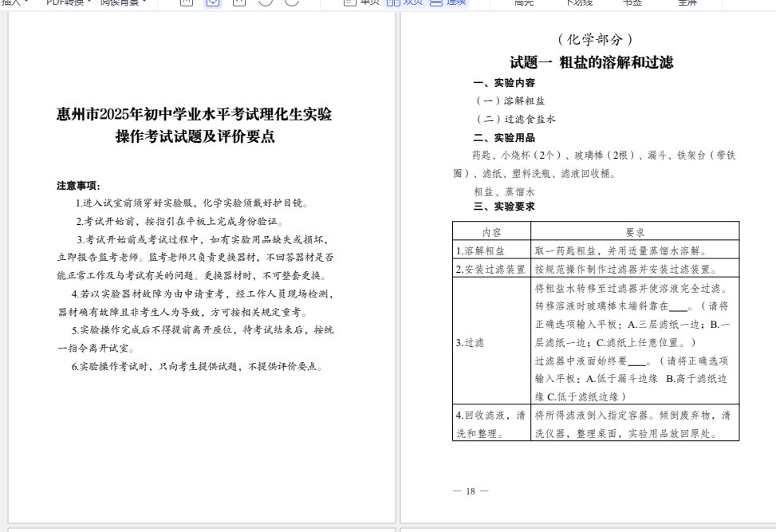776x532 pixels.
Task: Click the supplies line starting 药匙、小烧杯
Action: pyautogui.click(x=605, y=156)
